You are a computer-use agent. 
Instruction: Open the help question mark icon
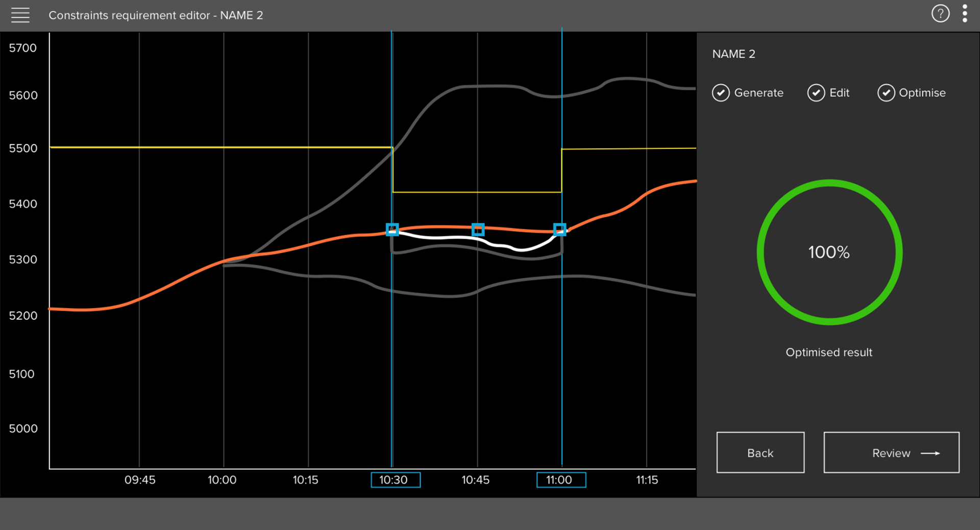[x=940, y=14]
